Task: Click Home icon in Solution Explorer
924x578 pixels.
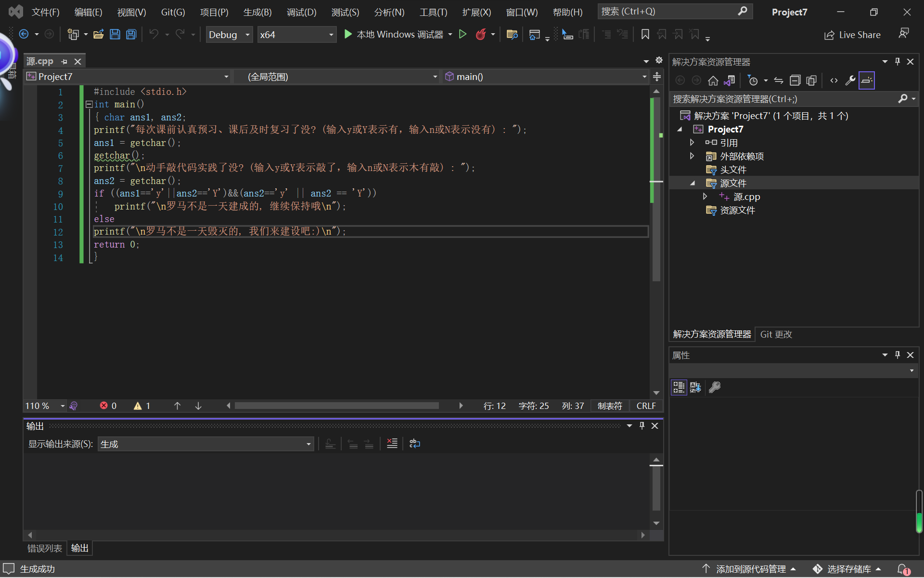Action: pyautogui.click(x=713, y=80)
